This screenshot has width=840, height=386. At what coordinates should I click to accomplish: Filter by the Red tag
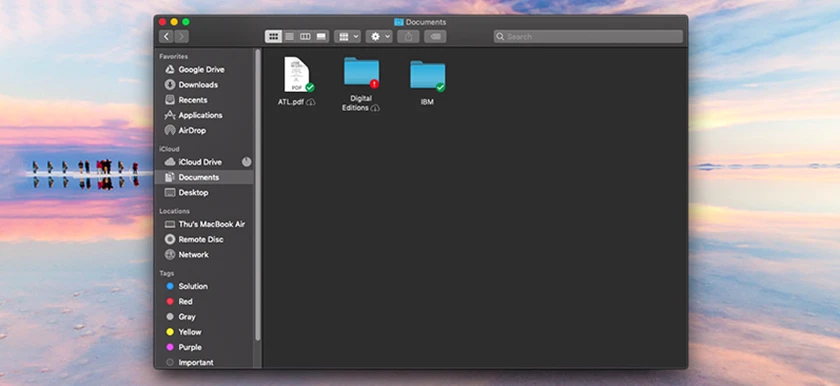(204, 301)
